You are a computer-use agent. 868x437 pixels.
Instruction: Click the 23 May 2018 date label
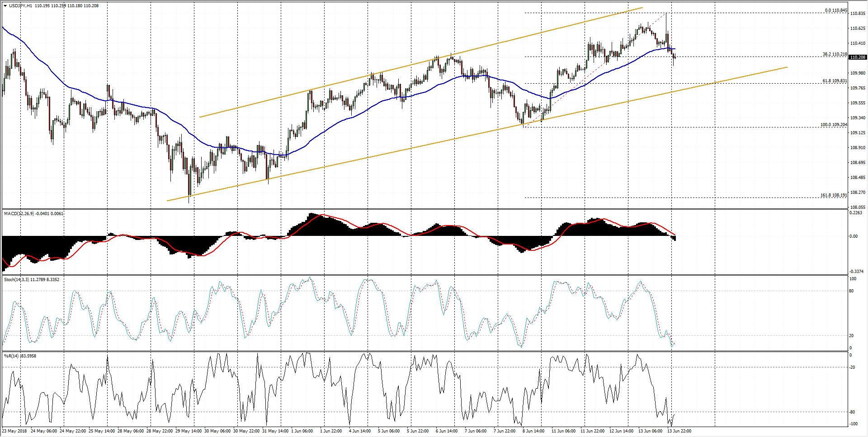coord(14,431)
